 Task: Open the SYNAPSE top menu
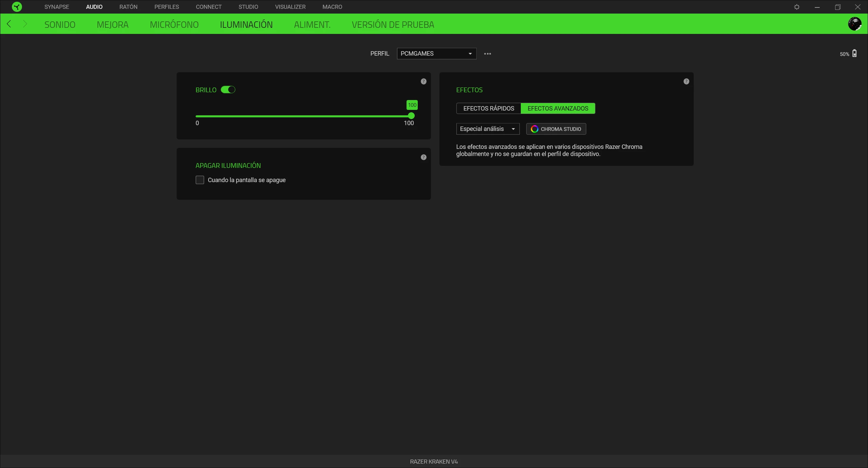pyautogui.click(x=57, y=7)
